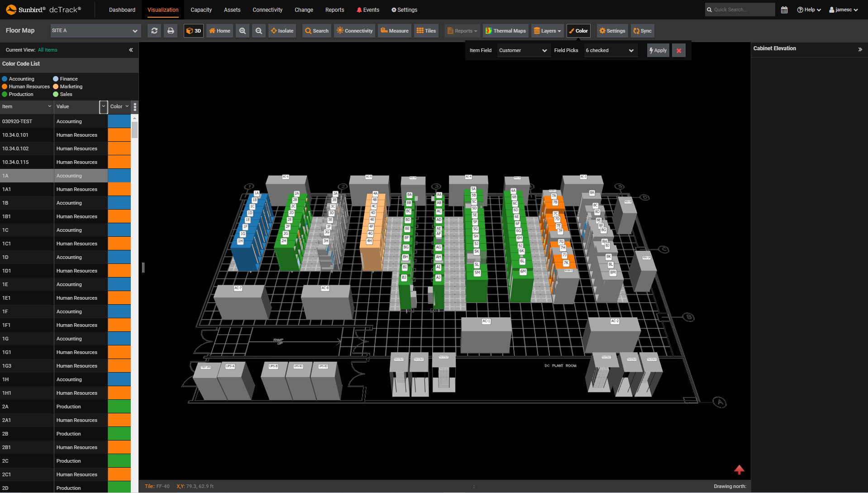Refresh the floor map view
Screen dimensions: 868x493
click(154, 31)
